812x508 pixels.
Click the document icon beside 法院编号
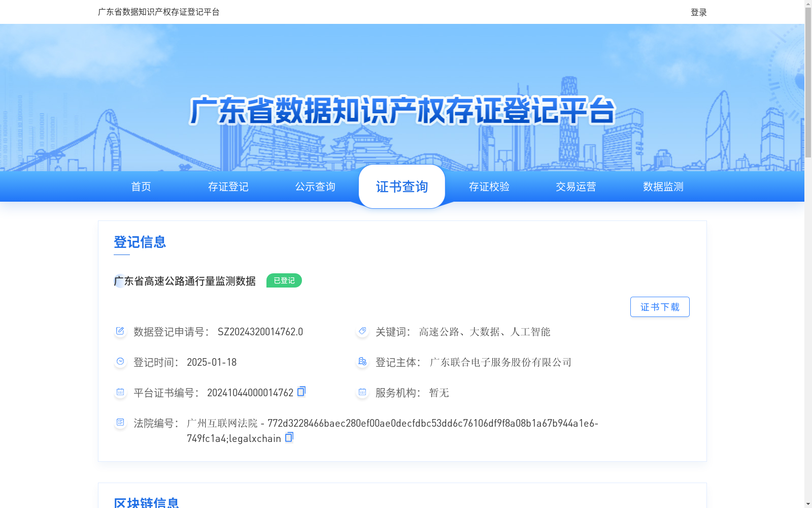(x=120, y=422)
